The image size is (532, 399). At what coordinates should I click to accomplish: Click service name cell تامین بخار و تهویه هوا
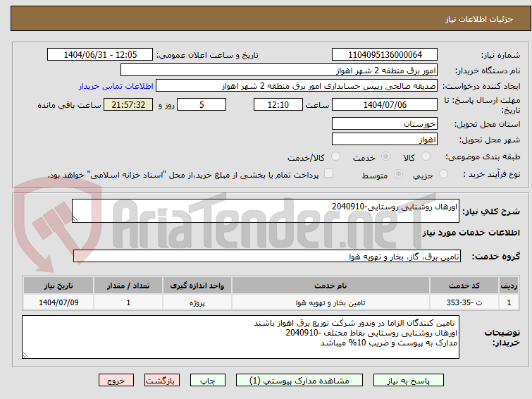point(330,302)
